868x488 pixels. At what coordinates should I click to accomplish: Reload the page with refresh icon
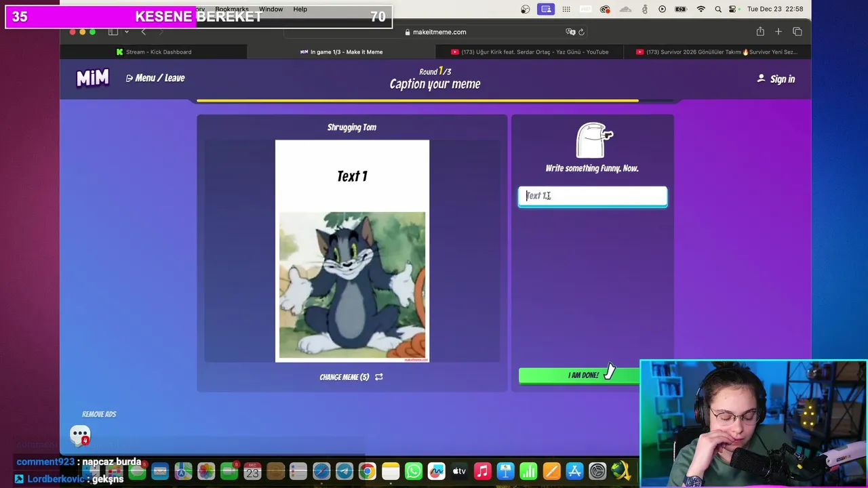(581, 32)
